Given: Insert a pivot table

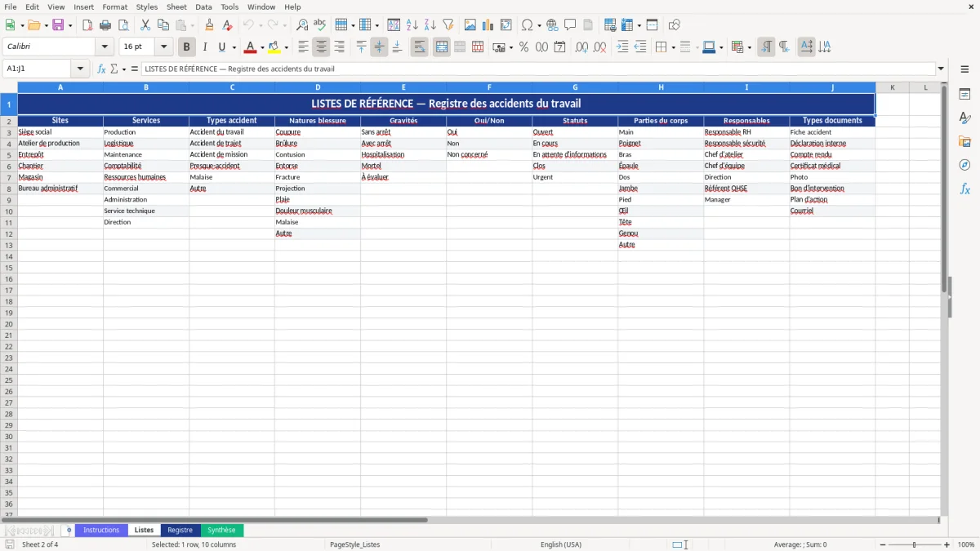Looking at the screenshot, I should tap(506, 25).
